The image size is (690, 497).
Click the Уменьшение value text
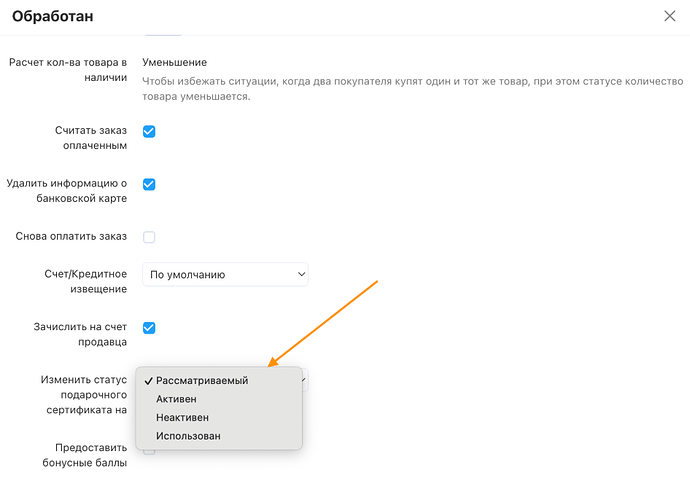[x=181, y=62]
